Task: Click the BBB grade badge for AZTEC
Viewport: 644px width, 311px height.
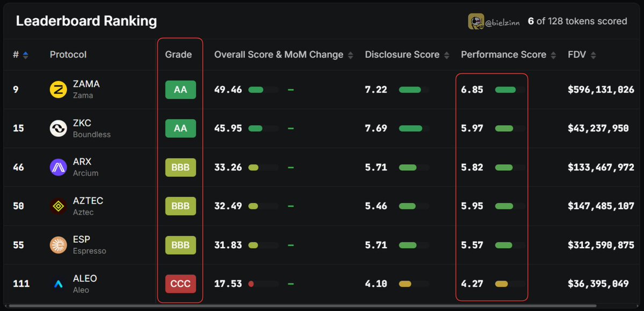Action: click(x=180, y=206)
